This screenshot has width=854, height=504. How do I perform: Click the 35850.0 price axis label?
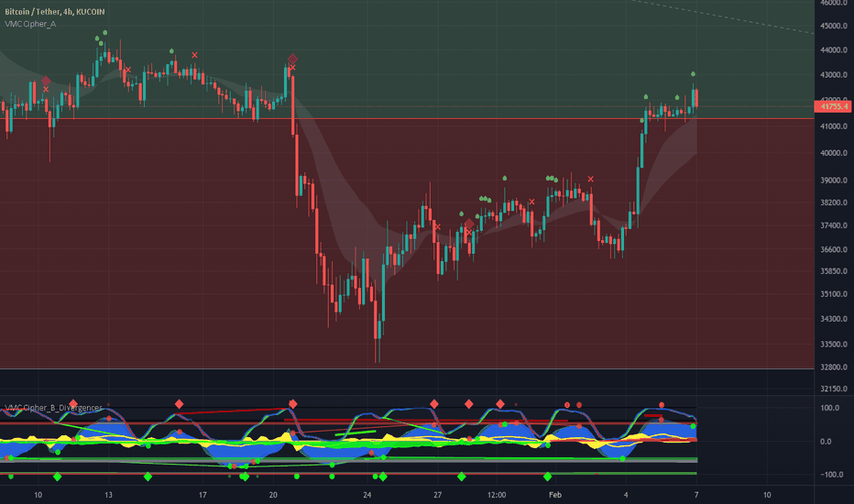[x=833, y=271]
